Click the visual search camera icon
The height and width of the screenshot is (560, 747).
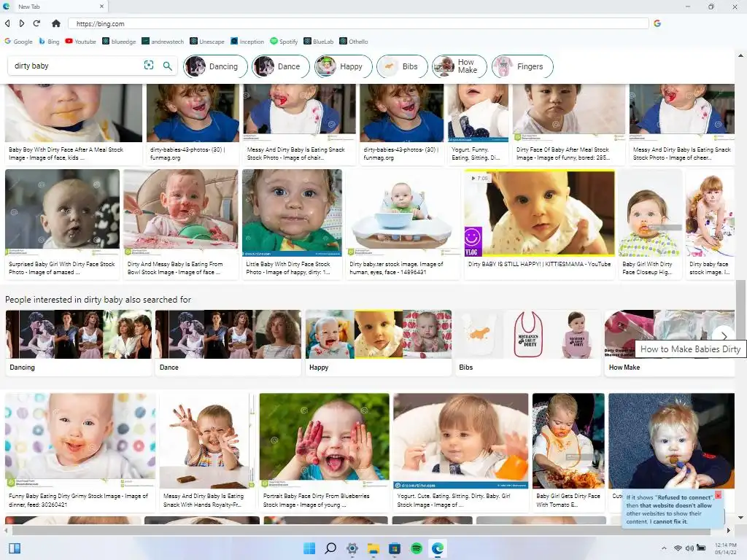pyautogui.click(x=149, y=65)
